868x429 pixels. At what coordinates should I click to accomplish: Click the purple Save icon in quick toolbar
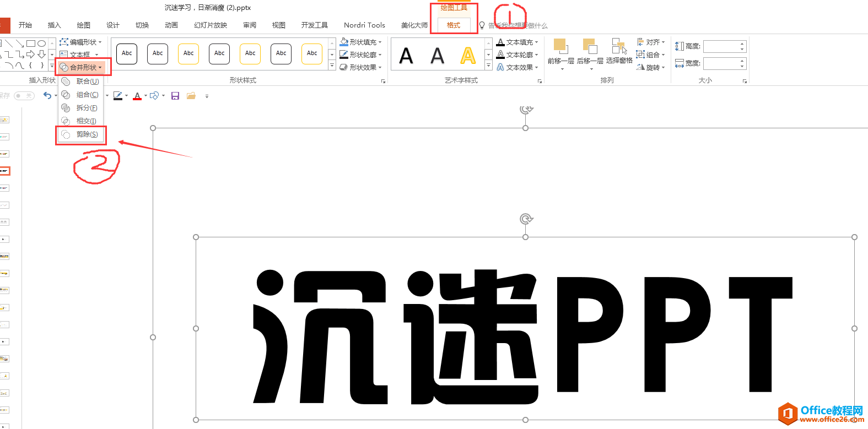click(175, 96)
